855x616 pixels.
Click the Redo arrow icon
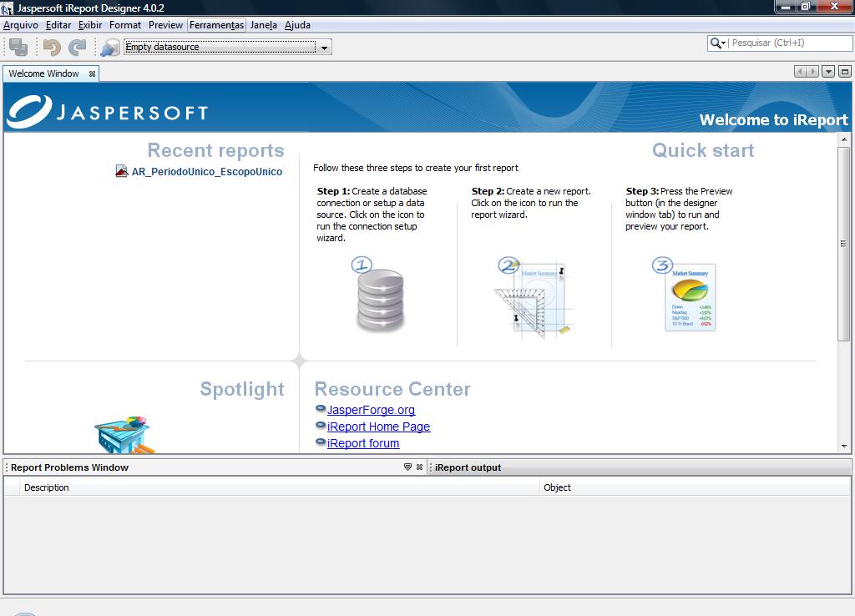click(78, 48)
